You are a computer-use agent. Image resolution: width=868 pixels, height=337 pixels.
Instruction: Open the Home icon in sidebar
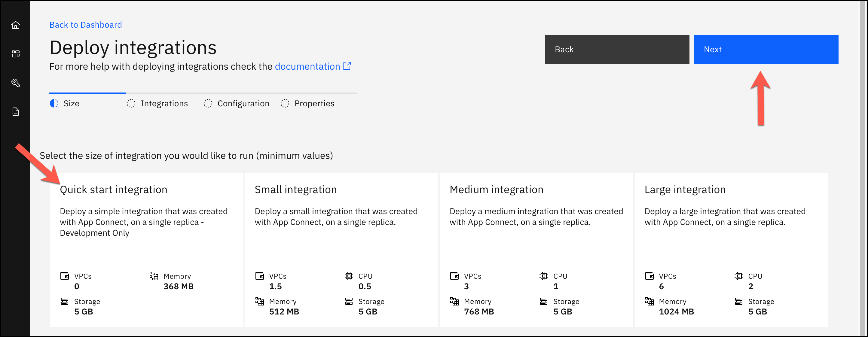click(x=16, y=25)
